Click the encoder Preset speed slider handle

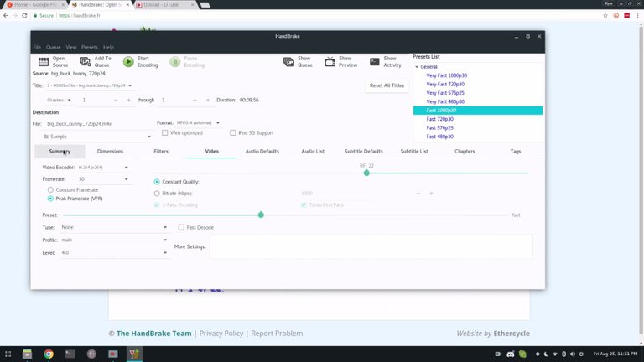point(261,215)
